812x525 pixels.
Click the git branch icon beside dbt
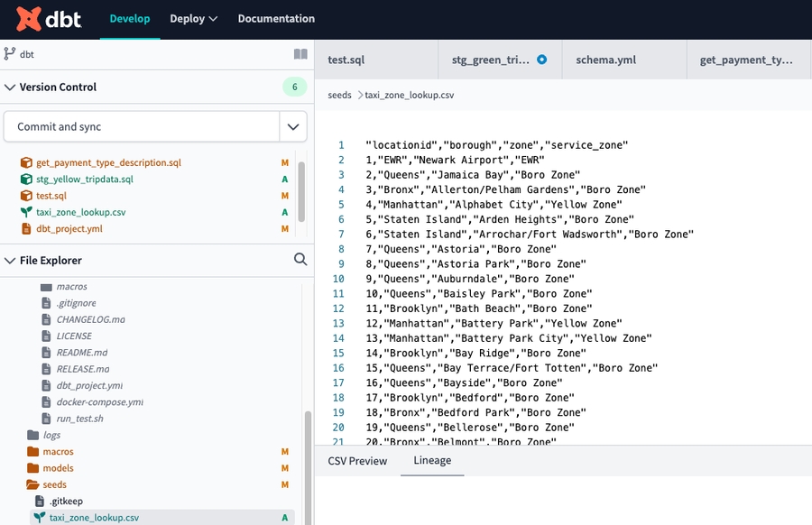click(10, 54)
